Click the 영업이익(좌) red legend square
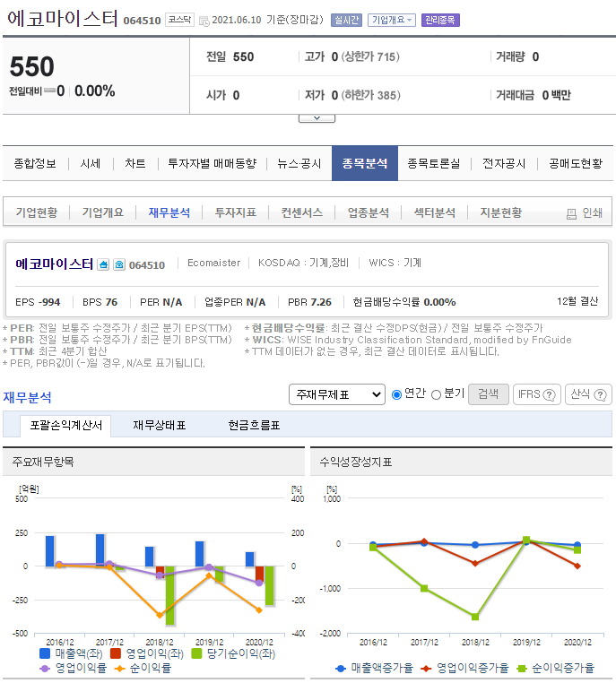Screen dimensions: 616x683 point(116,653)
